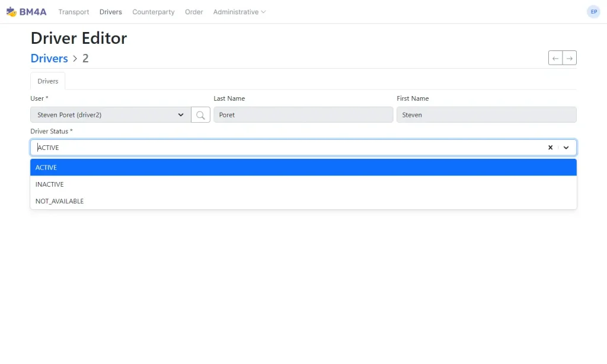Click the User * label

[39, 98]
